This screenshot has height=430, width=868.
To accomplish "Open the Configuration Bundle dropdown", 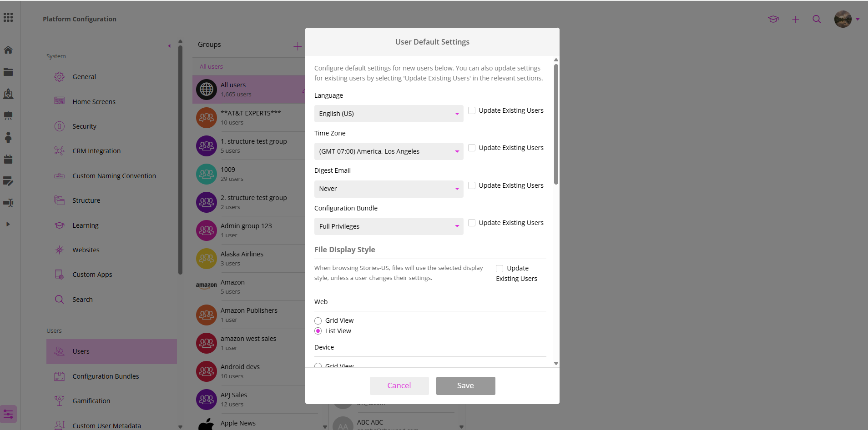I will click(x=389, y=226).
